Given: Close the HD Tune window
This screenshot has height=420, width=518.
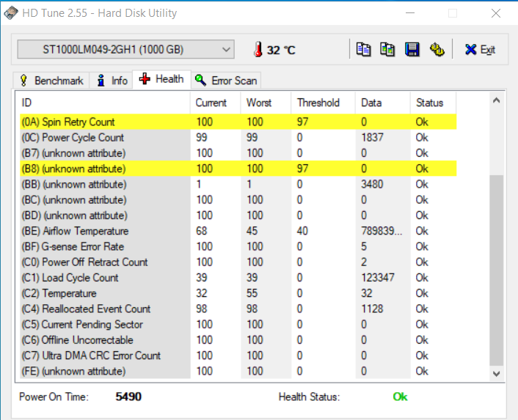Looking at the screenshot, I should (x=496, y=13).
